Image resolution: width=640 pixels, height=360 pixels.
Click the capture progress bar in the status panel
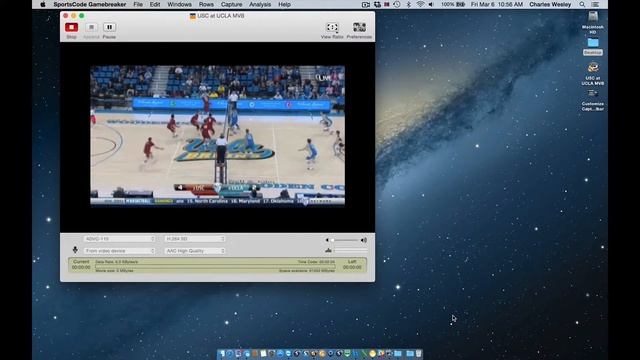pos(215,266)
